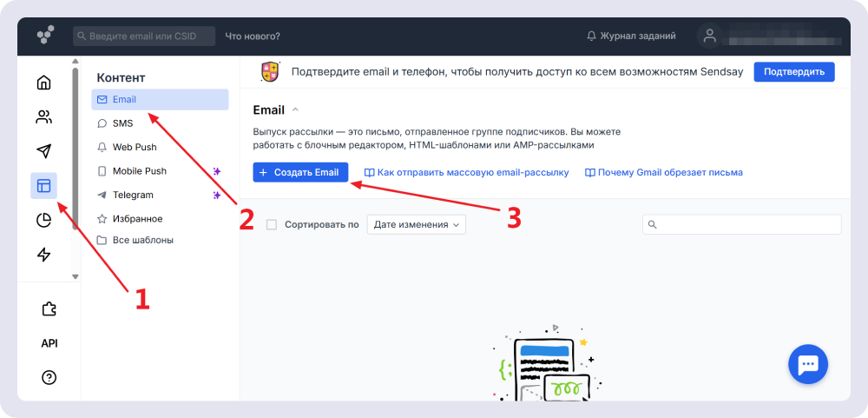Image resolution: width=868 pixels, height=418 pixels.
Task: Open "Все шаблоны" folder item
Action: [x=142, y=240]
